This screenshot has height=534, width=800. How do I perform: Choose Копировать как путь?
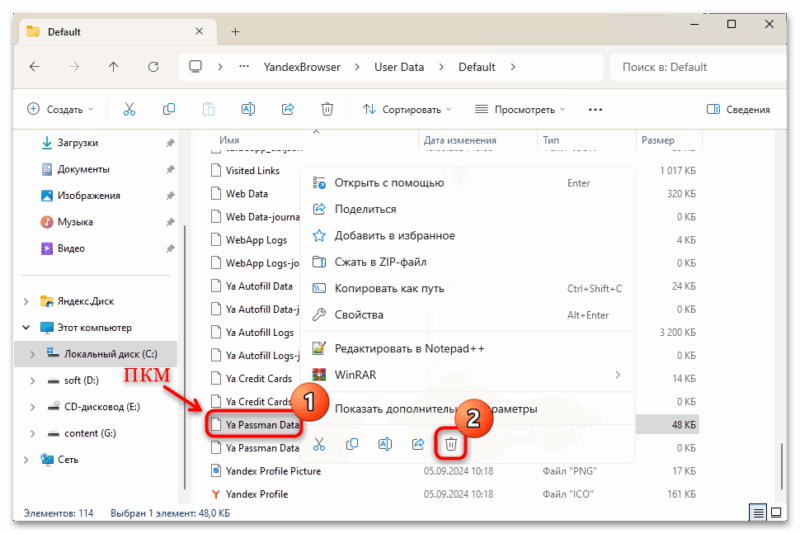point(467,288)
